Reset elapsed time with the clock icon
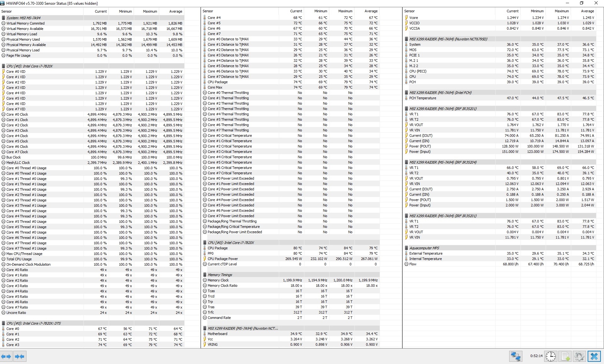Image resolution: width=604 pixels, height=364 pixels. [550, 356]
